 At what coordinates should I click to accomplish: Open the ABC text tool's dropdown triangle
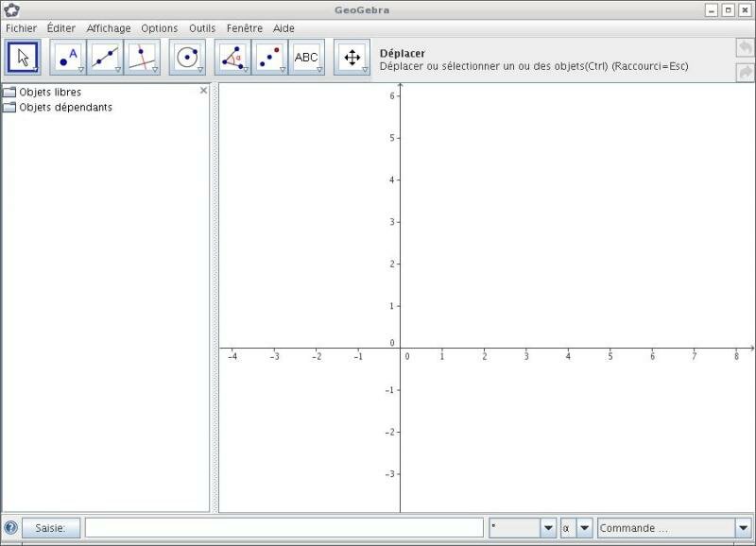pyautogui.click(x=319, y=70)
